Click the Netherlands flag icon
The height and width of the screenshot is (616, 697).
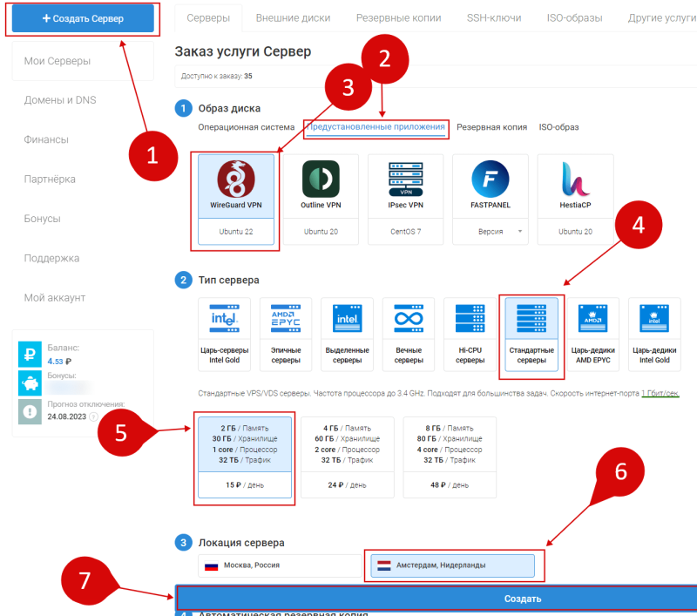click(x=383, y=565)
